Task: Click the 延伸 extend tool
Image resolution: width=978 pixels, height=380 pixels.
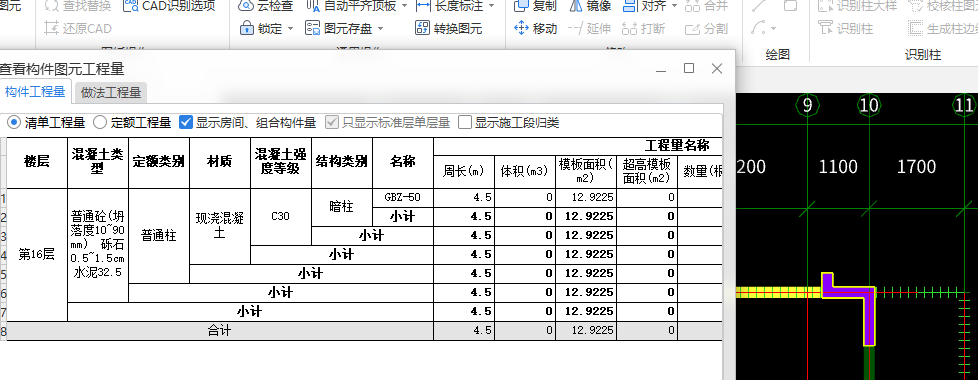Action: point(590,29)
